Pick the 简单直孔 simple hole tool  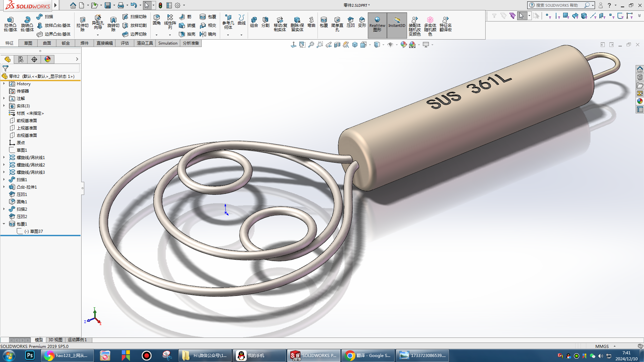point(337,24)
